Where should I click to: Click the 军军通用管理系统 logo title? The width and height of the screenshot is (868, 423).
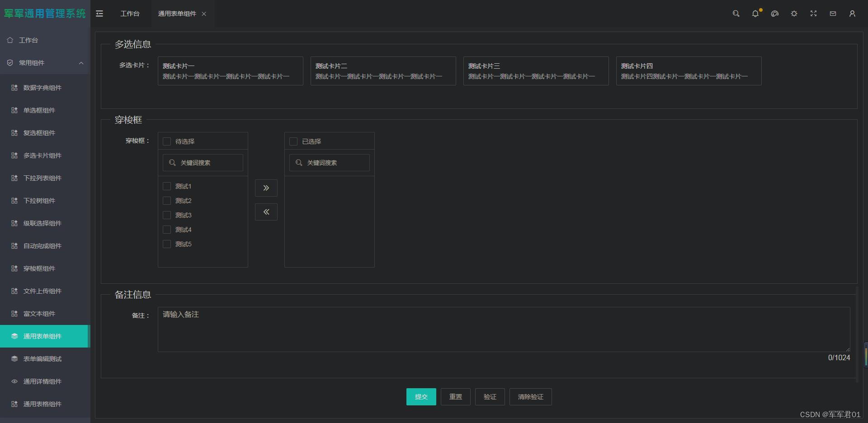(x=45, y=14)
